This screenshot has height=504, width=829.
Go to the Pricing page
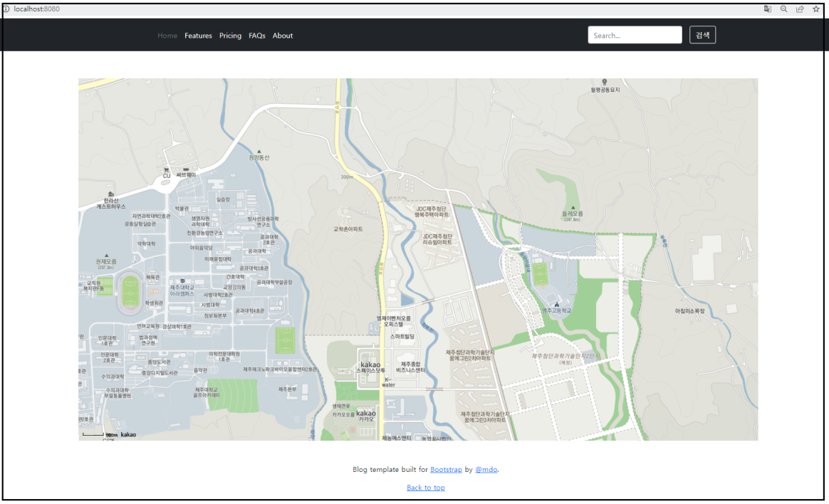pyautogui.click(x=231, y=36)
